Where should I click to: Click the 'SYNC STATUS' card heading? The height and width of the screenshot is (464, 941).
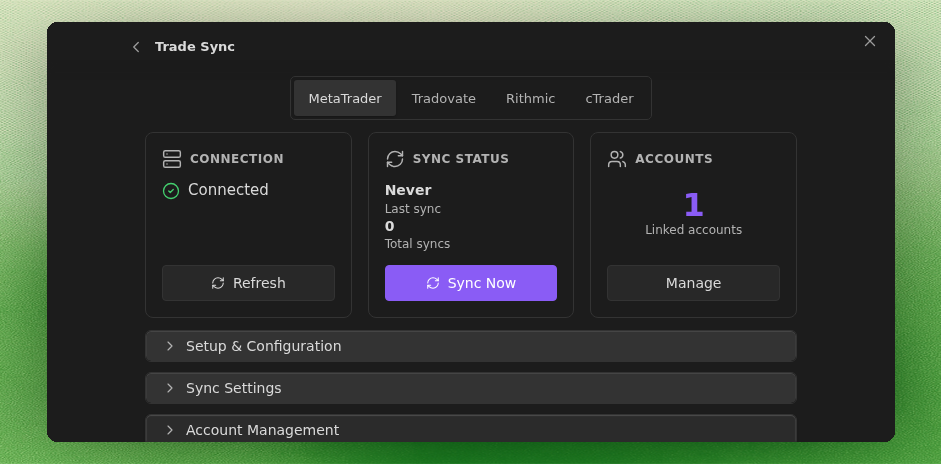(460, 159)
